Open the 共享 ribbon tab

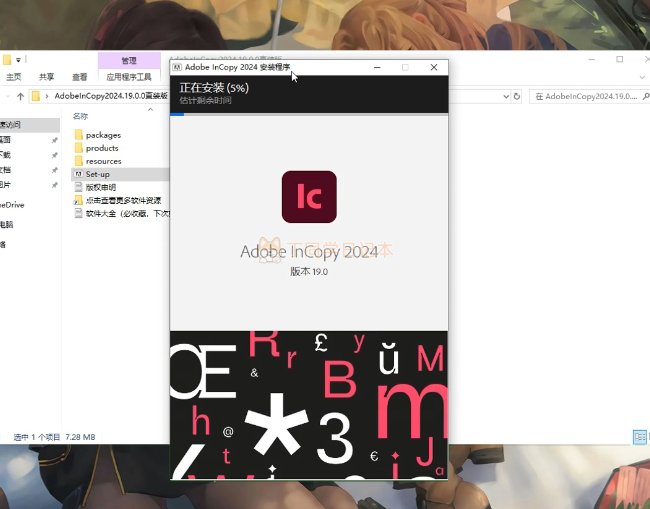(x=46, y=77)
